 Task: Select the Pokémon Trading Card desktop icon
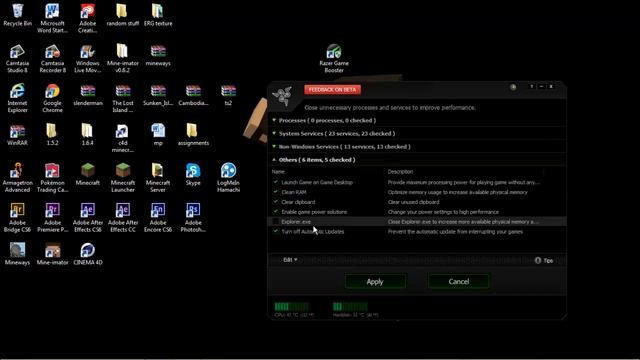pyautogui.click(x=52, y=178)
